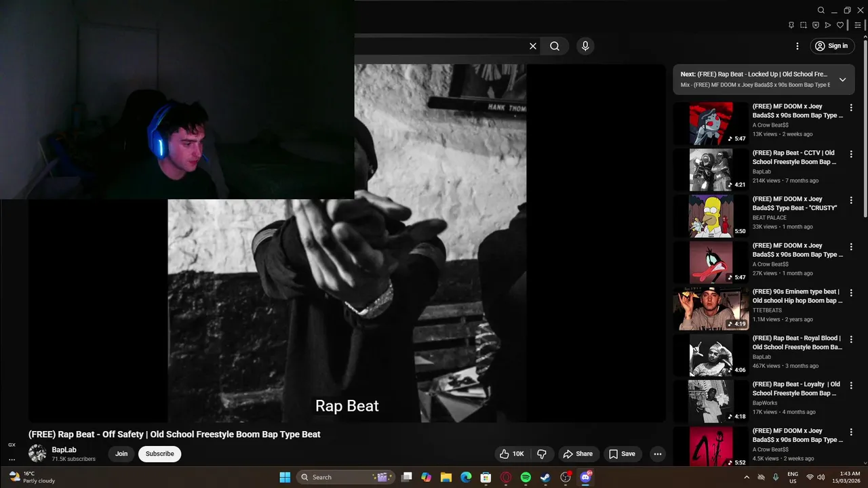Click the YouTube search magnifier button

555,46
